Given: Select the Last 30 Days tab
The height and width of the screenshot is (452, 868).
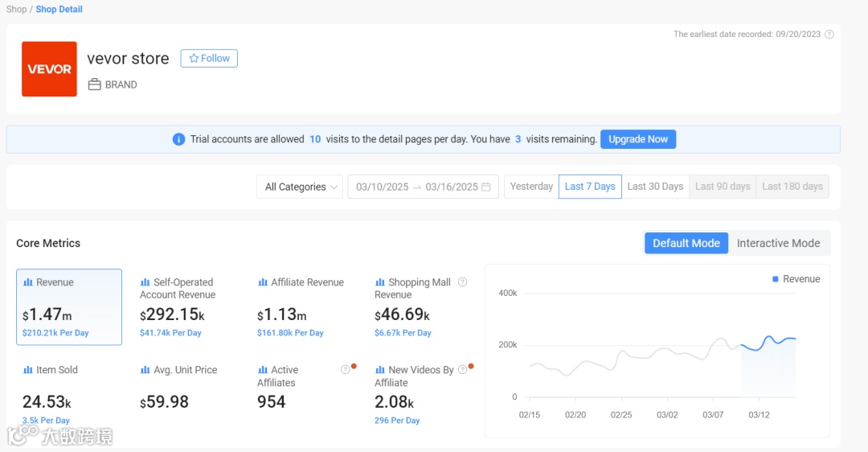Looking at the screenshot, I should point(655,187).
